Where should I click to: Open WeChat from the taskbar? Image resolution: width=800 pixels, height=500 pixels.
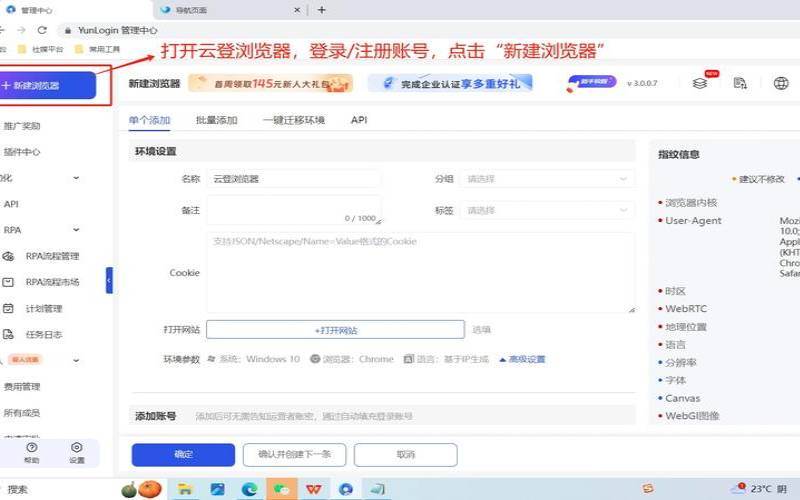click(281, 489)
